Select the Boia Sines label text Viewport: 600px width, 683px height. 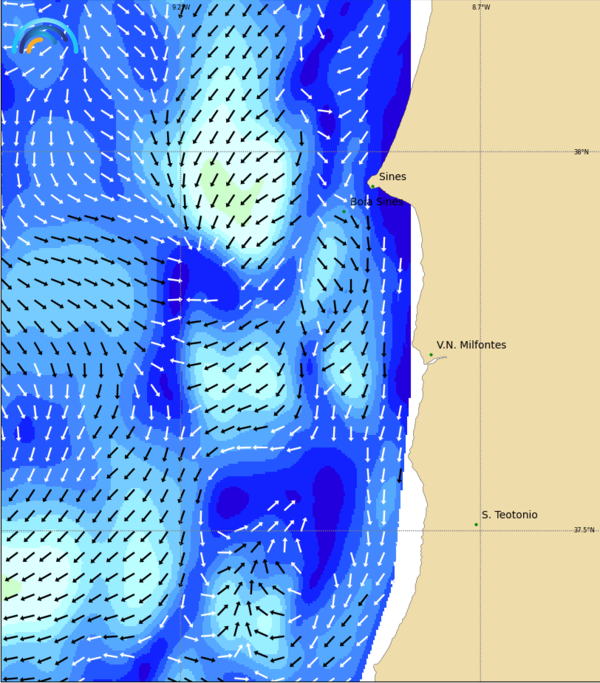(x=377, y=202)
